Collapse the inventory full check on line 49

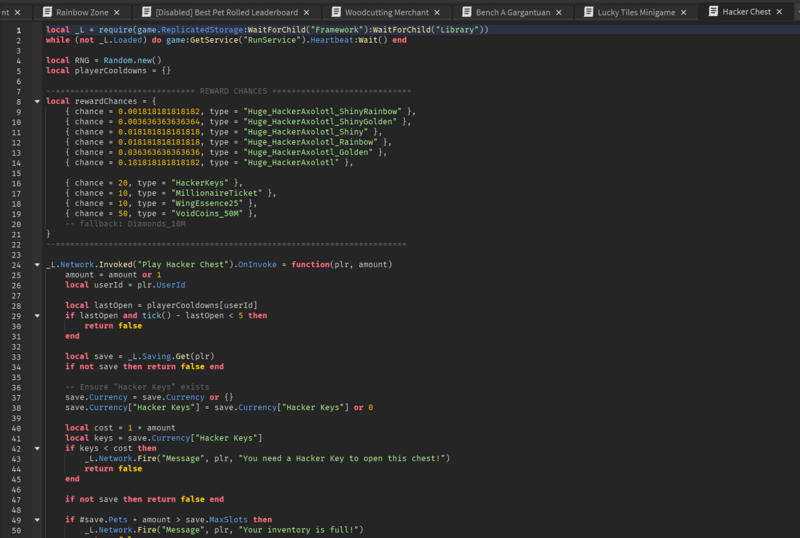coord(37,520)
